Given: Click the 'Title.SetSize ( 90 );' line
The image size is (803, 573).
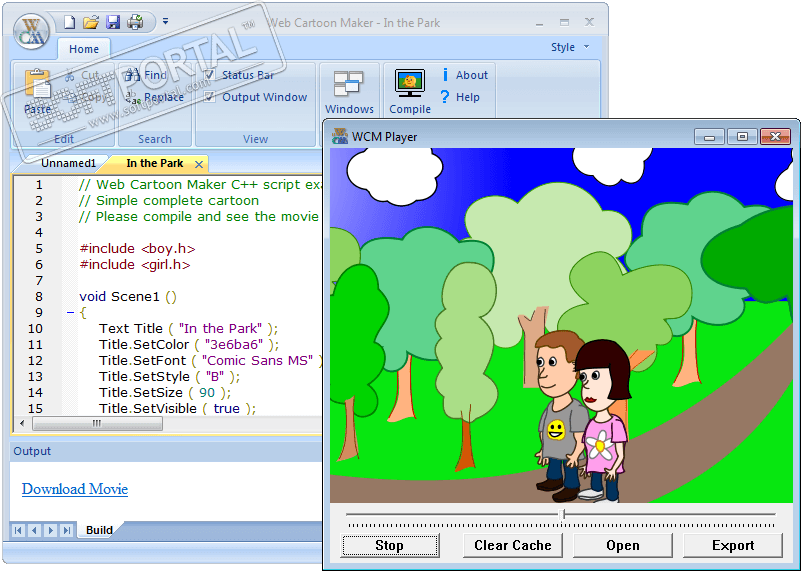Looking at the screenshot, I should 165,393.
